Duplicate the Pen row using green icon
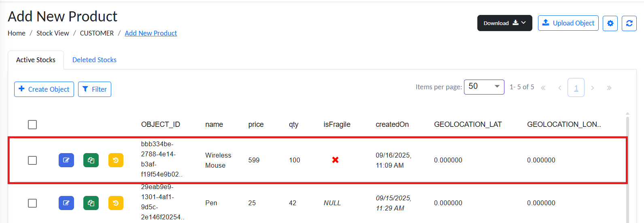This screenshot has width=644, height=223. pos(91,203)
